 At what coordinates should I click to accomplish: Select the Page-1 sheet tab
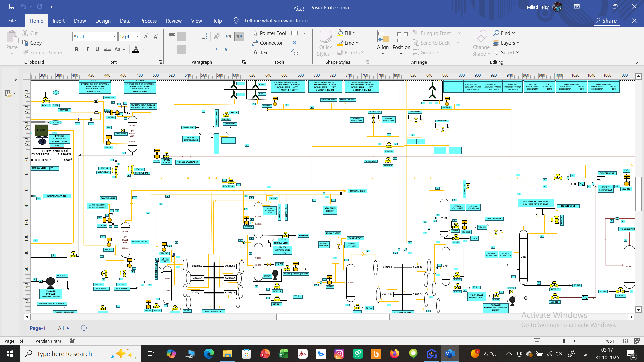pyautogui.click(x=38, y=328)
